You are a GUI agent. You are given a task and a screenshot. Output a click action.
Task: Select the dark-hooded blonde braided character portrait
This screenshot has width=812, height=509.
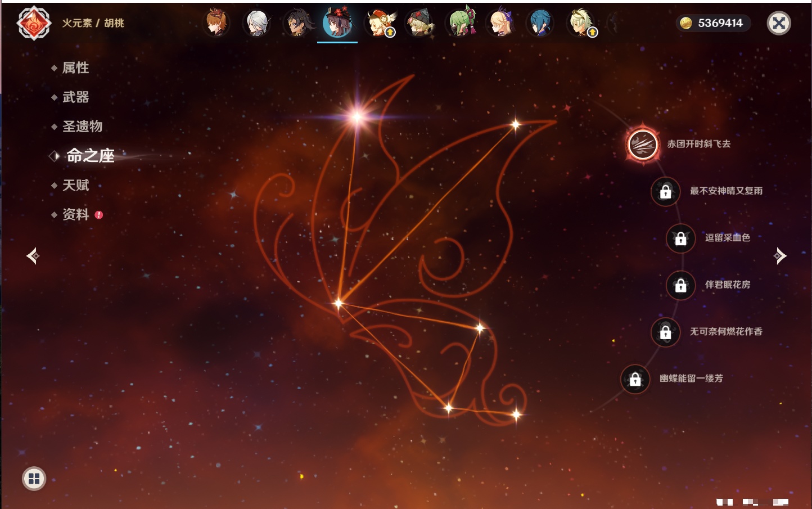pyautogui.click(x=419, y=23)
